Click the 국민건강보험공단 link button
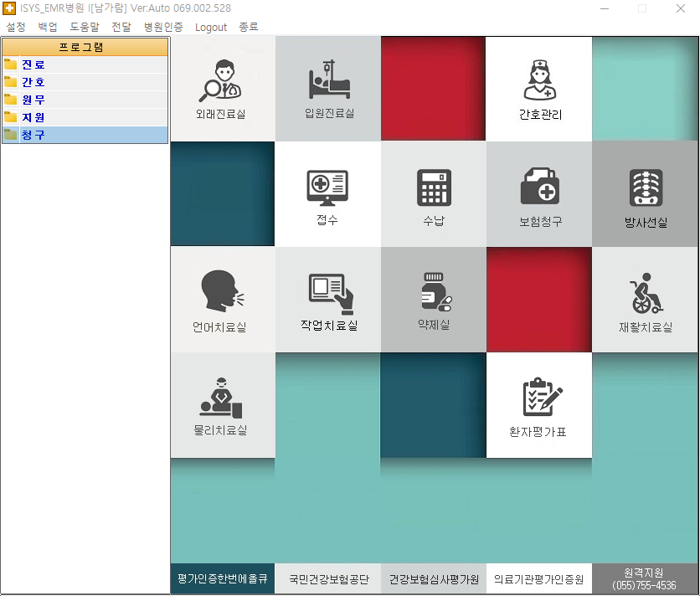The height and width of the screenshot is (596, 700). (328, 579)
